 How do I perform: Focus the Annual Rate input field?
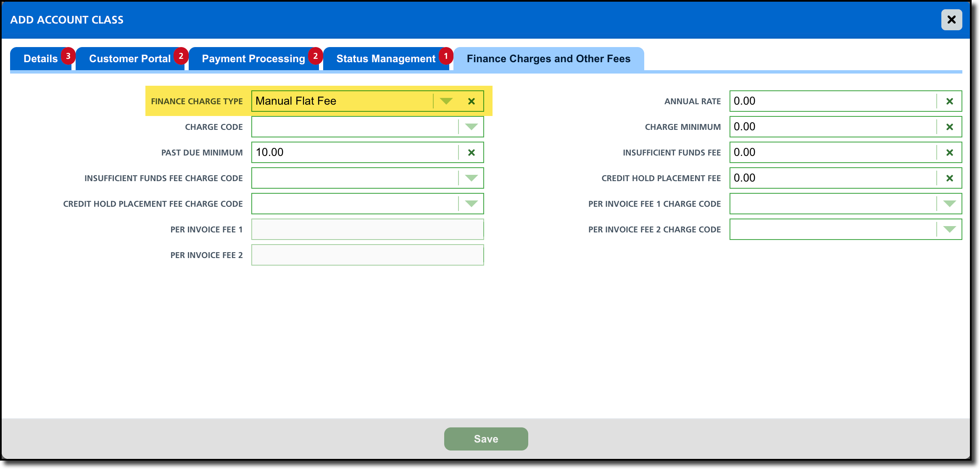[832, 101]
